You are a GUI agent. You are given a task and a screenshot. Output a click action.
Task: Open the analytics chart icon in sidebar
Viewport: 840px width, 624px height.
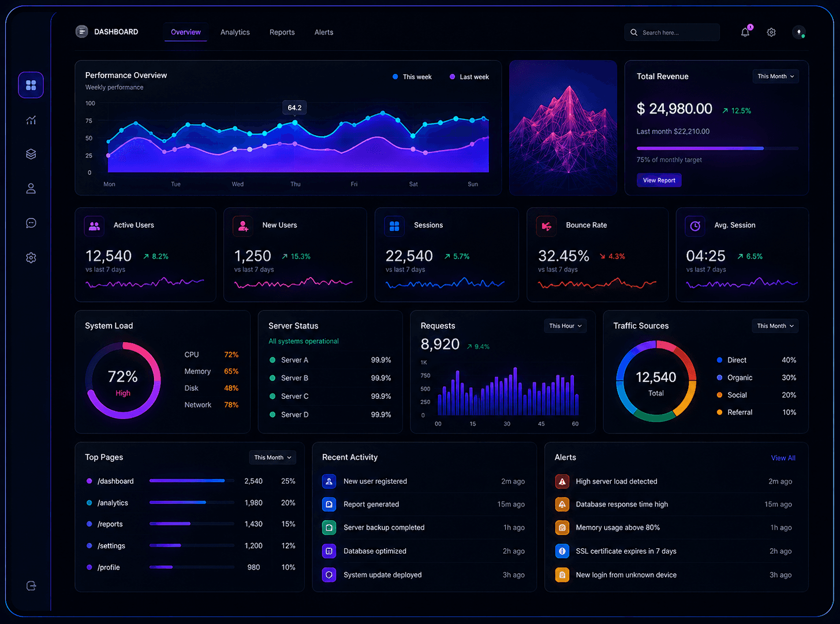pos(31,120)
